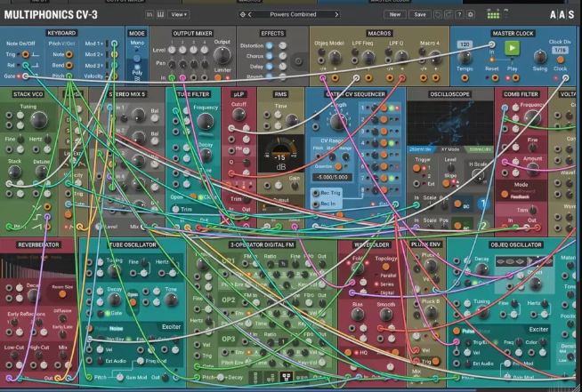582x392 pixels.
Task: Click the locate preset target icon
Action: pyautogui.click(x=243, y=14)
